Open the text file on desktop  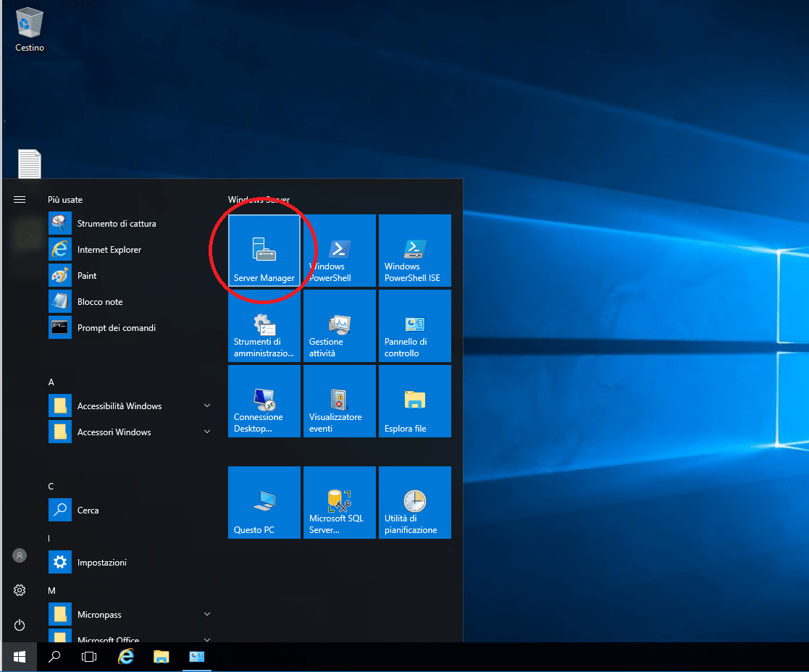30,164
